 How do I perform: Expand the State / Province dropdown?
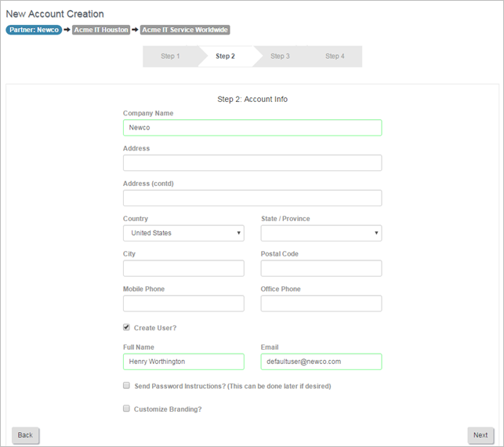[321, 233]
